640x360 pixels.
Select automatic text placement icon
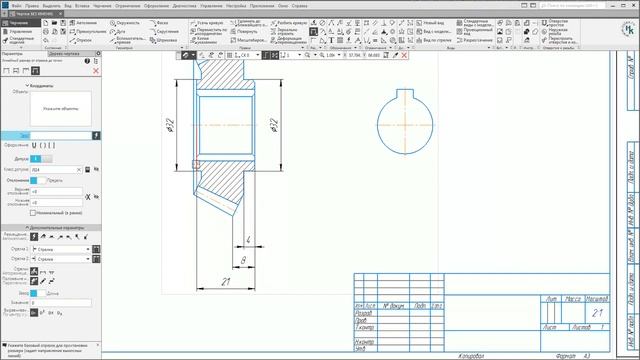pos(34,237)
